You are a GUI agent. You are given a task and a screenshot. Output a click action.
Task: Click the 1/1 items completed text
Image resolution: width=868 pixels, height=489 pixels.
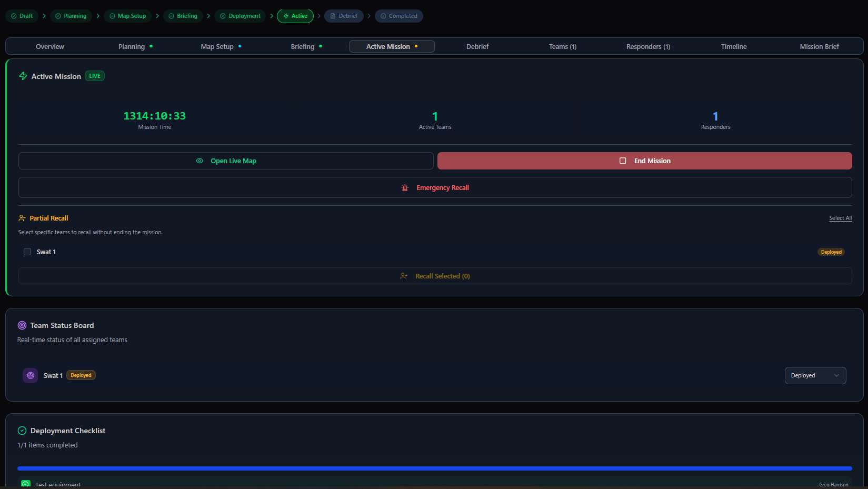[47, 445]
